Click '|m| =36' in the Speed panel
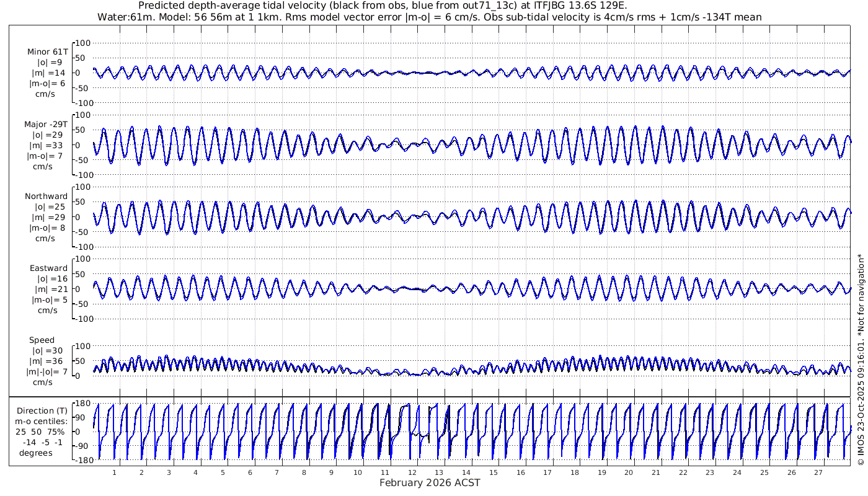 (50, 361)
